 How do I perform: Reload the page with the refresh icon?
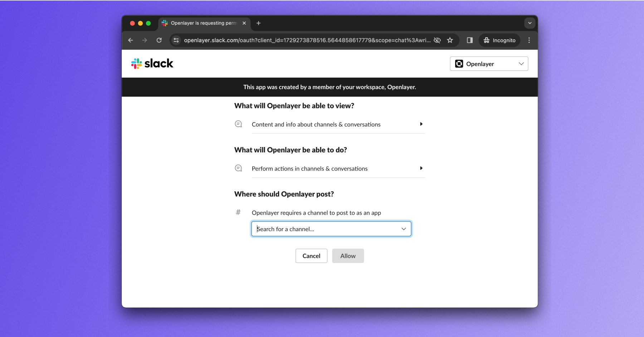(159, 40)
